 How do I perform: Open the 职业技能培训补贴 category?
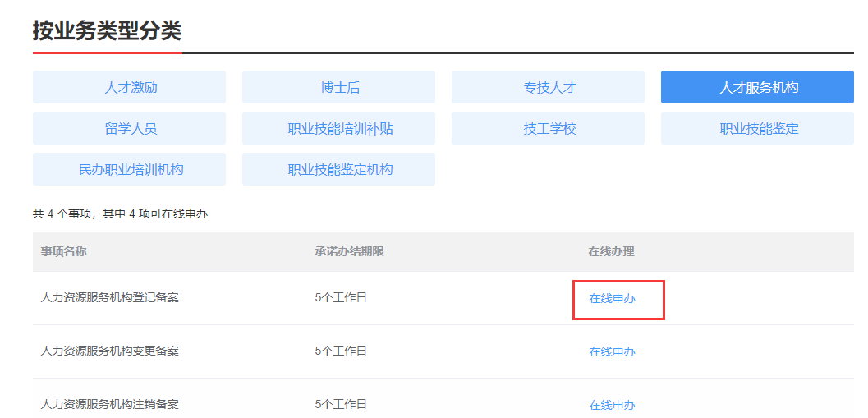coord(338,128)
